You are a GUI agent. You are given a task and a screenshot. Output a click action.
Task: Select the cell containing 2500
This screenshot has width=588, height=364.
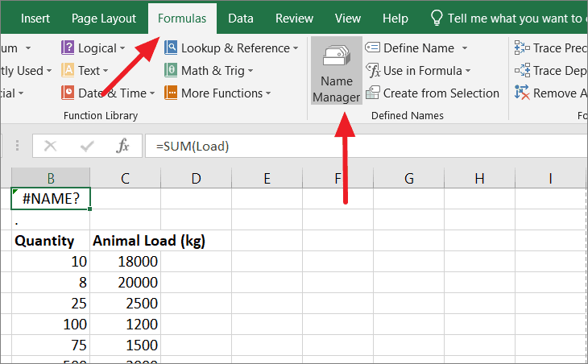(125, 304)
